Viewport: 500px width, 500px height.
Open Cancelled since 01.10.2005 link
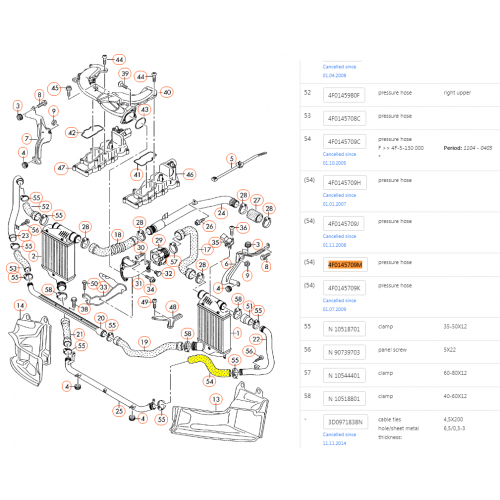[x=339, y=158]
